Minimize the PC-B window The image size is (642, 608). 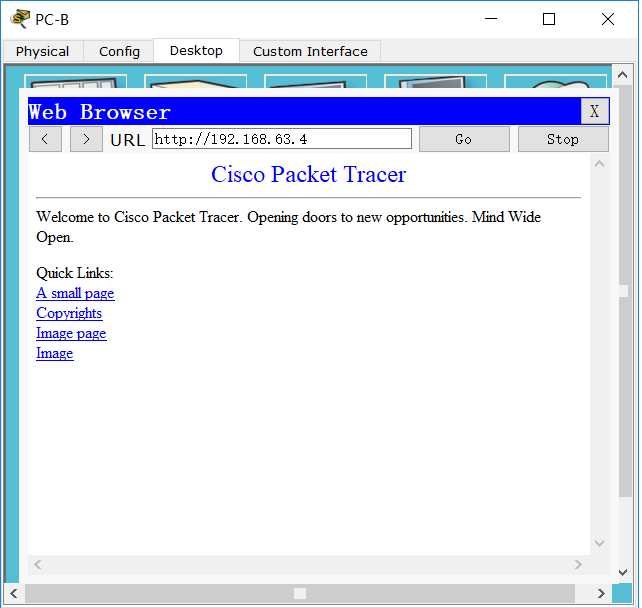(491, 19)
